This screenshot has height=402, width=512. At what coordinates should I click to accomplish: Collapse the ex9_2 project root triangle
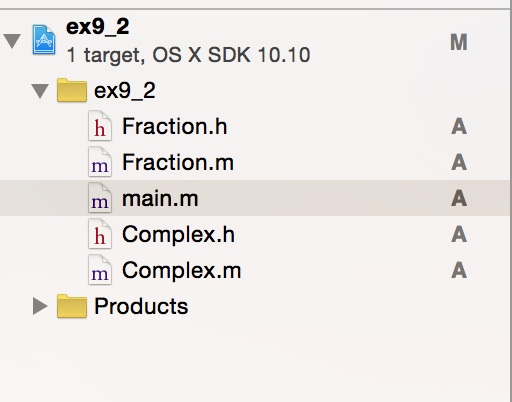click(12, 41)
